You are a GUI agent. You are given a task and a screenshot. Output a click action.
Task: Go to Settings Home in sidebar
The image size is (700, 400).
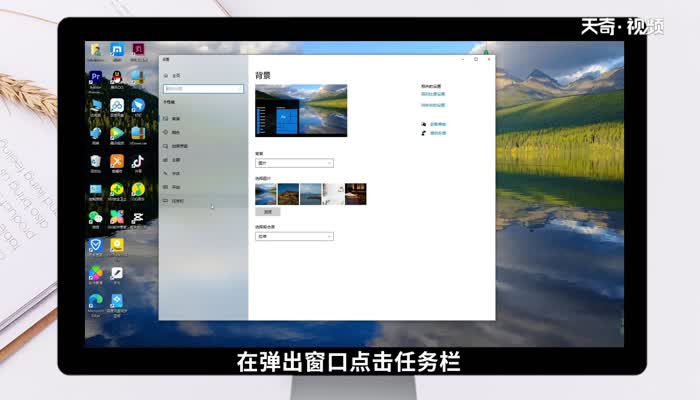(x=172, y=75)
